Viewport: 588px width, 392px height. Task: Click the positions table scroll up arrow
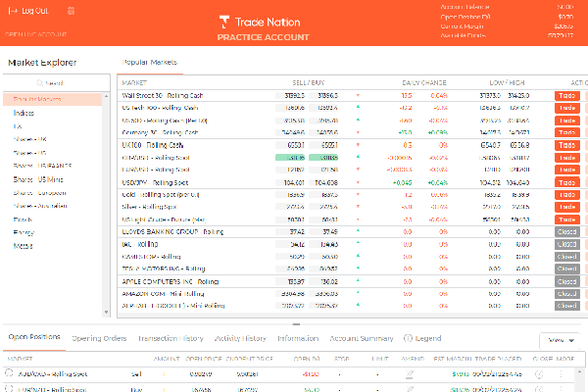(x=580, y=371)
